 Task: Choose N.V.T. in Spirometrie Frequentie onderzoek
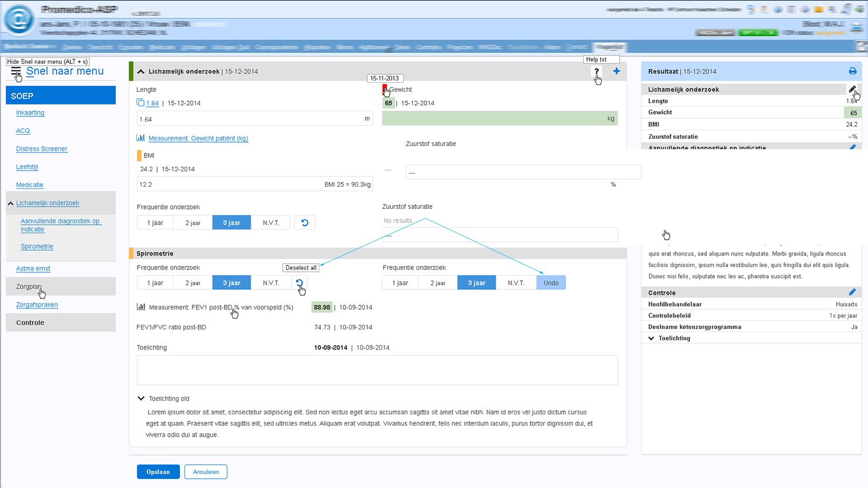[x=271, y=283]
